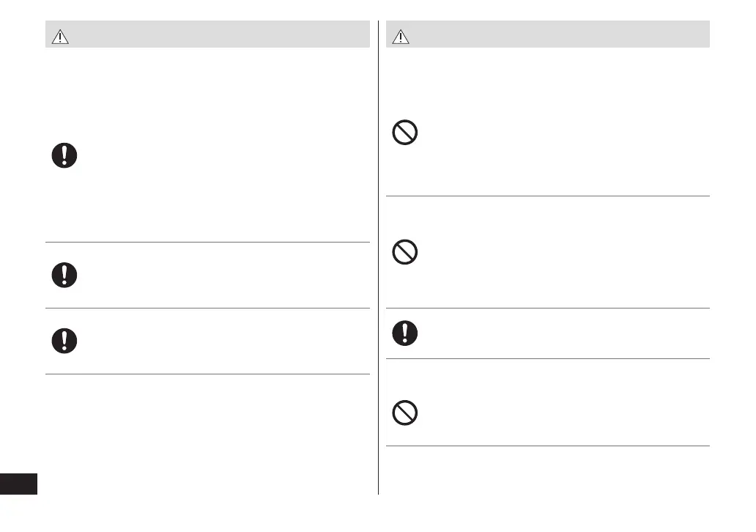Click the last separator line in right column
The height and width of the screenshot is (532, 756).
pyautogui.click(x=548, y=446)
